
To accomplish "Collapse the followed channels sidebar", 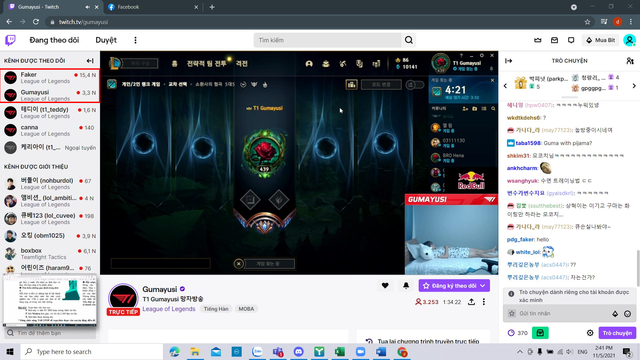I will click(x=90, y=61).
